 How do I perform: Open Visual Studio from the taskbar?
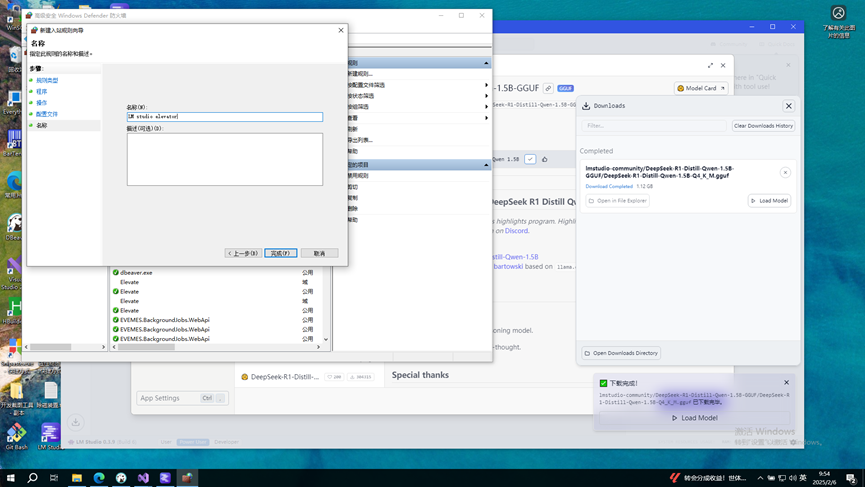click(143, 478)
